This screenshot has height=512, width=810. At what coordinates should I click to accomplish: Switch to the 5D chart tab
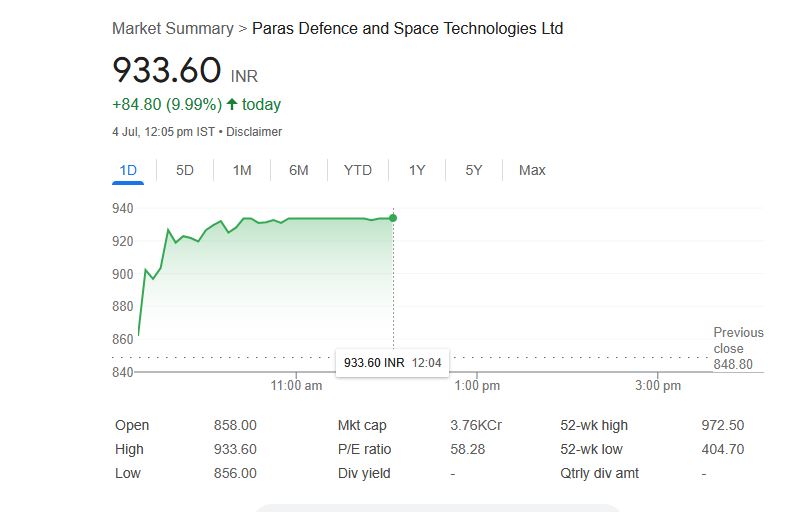[x=185, y=170]
